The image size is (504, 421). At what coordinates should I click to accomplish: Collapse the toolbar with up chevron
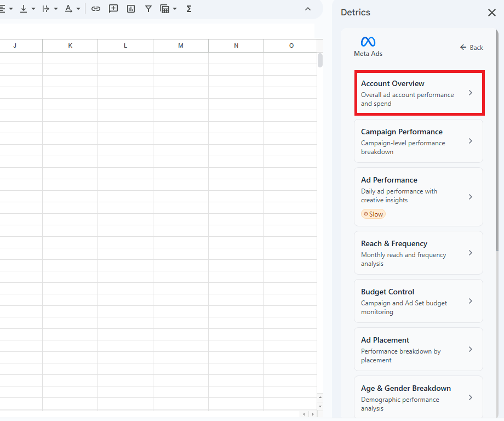click(308, 9)
